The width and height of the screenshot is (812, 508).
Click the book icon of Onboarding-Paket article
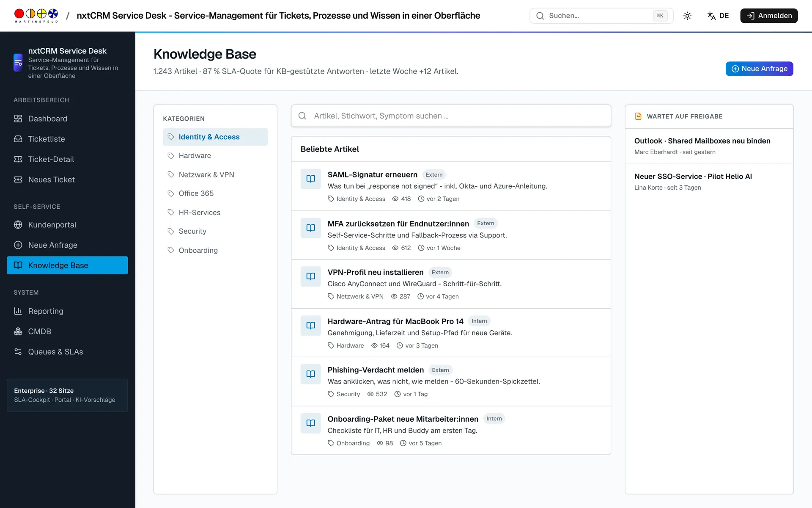[x=311, y=423]
